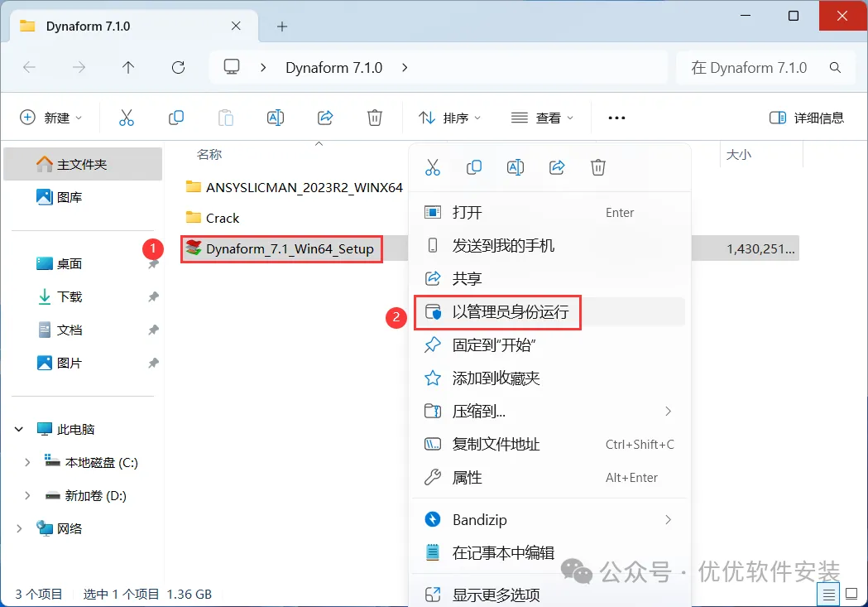Switch to the details list view icon in the status bar
868x607 pixels.
[x=829, y=595]
